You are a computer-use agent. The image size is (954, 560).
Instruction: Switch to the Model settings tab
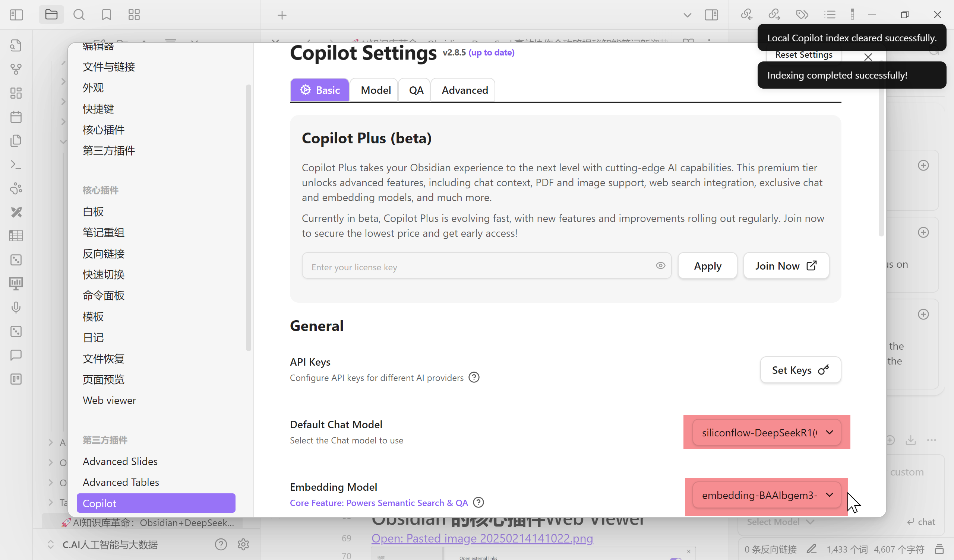pyautogui.click(x=376, y=90)
